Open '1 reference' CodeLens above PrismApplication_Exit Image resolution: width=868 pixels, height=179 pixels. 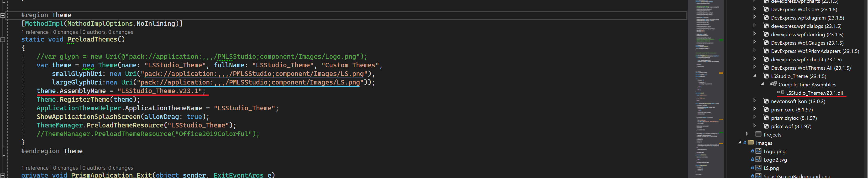tap(35, 168)
